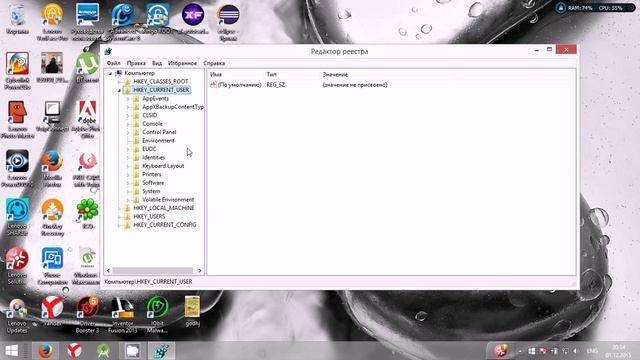Open the Правка menu

pos(136,63)
